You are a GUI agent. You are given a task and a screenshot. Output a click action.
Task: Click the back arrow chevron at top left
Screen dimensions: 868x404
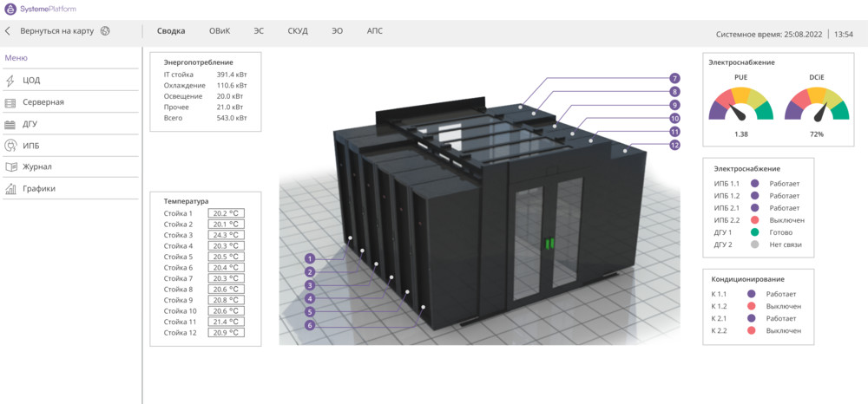tap(8, 31)
